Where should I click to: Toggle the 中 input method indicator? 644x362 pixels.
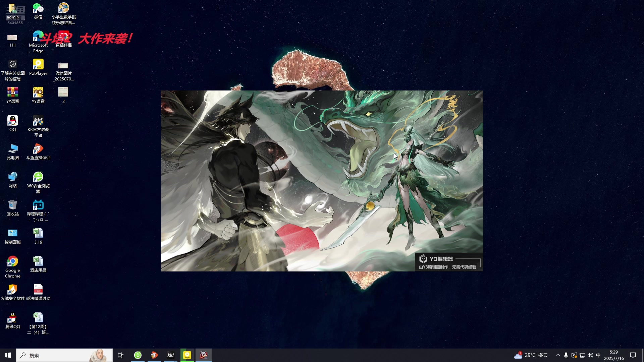pyautogui.click(x=598, y=355)
